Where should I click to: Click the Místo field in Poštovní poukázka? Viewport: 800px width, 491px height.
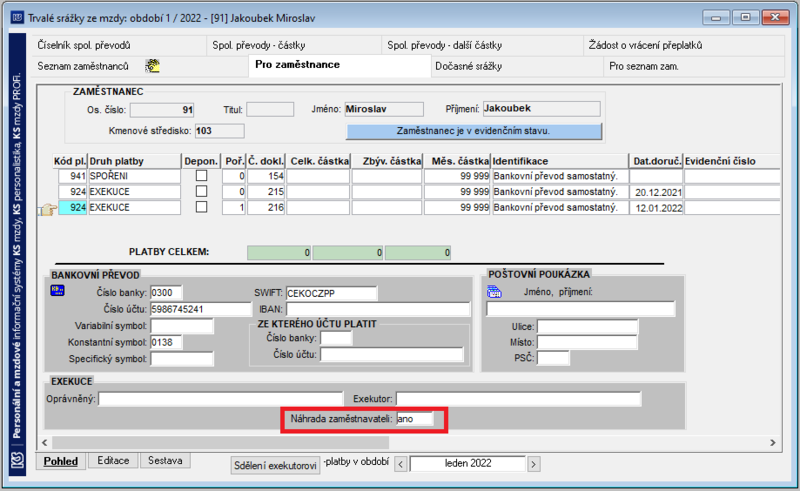[587, 342]
